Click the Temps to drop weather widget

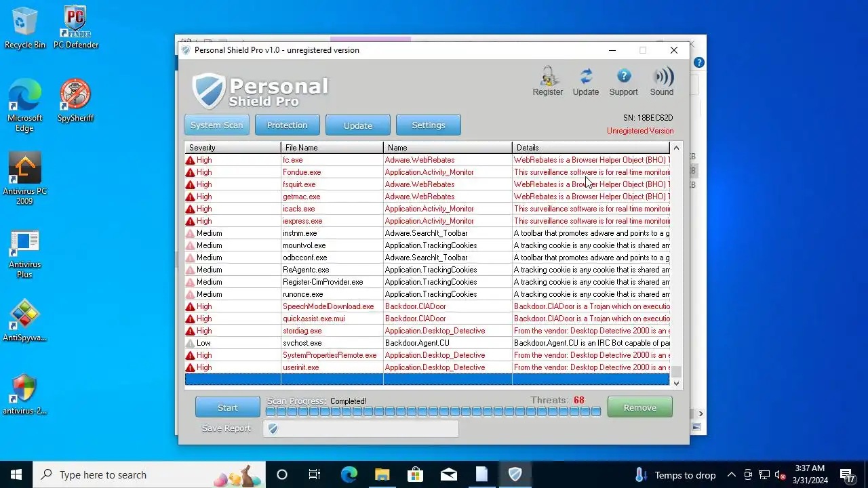pyautogui.click(x=675, y=474)
